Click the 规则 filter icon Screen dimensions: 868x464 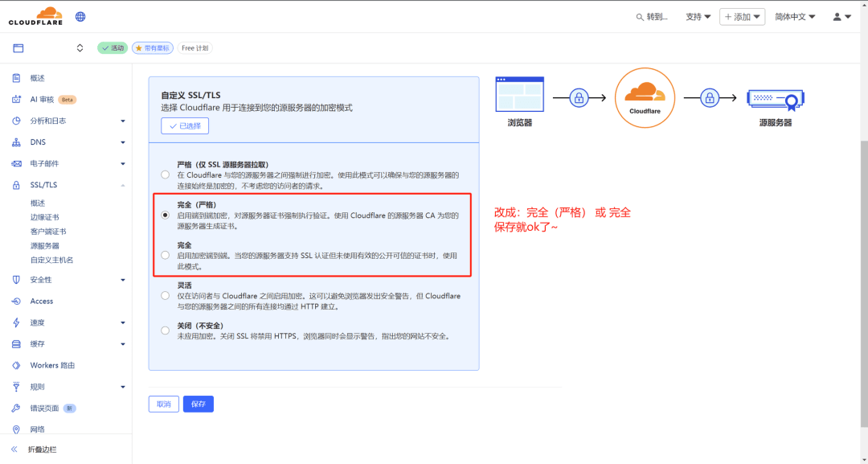coord(16,387)
